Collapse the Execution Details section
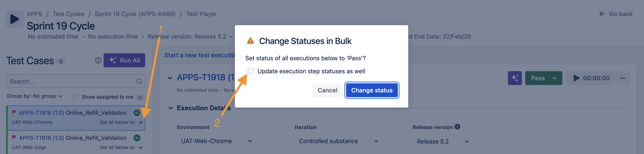This screenshot has width=644, height=154. (171, 108)
